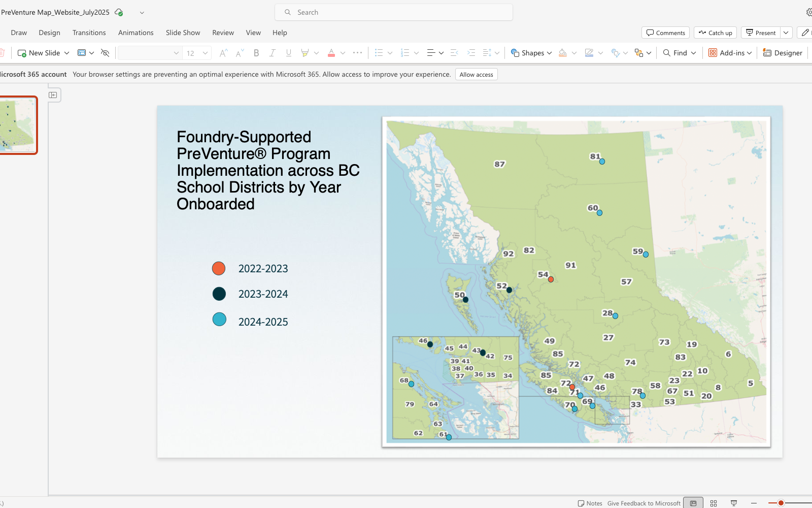Expand the Present options arrow
The height and width of the screenshot is (508, 812).
click(786, 33)
